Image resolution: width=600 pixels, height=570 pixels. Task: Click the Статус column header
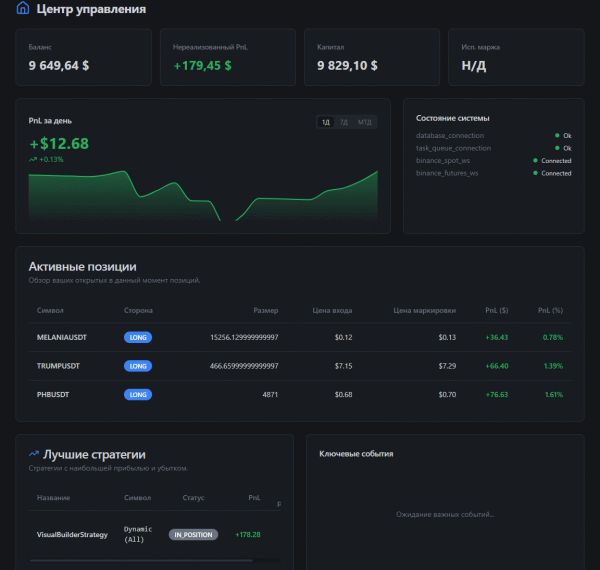click(193, 498)
